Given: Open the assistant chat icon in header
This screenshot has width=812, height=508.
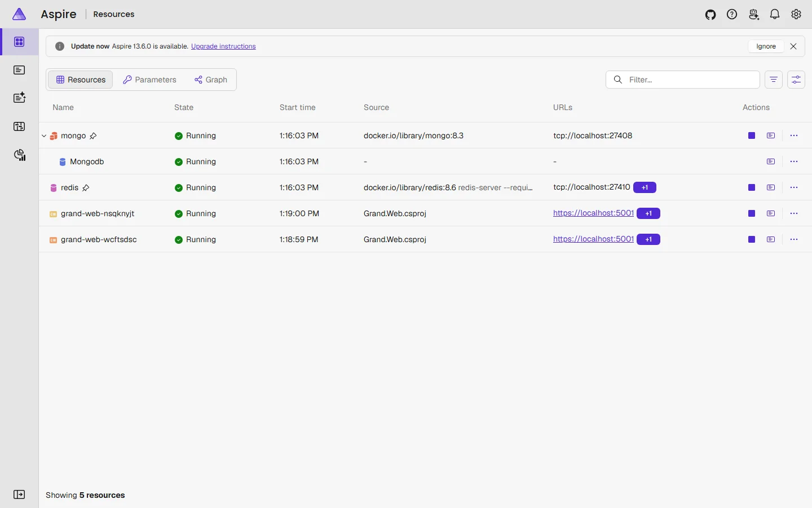Looking at the screenshot, I should (753, 15).
